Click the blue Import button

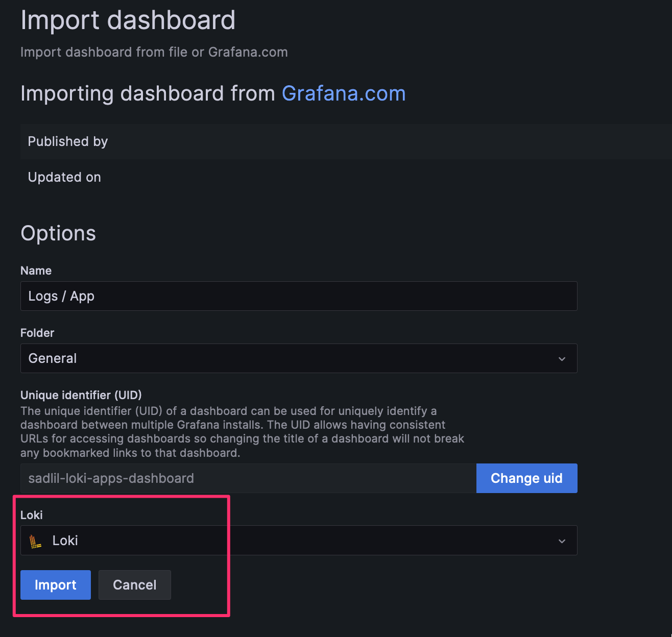click(55, 585)
